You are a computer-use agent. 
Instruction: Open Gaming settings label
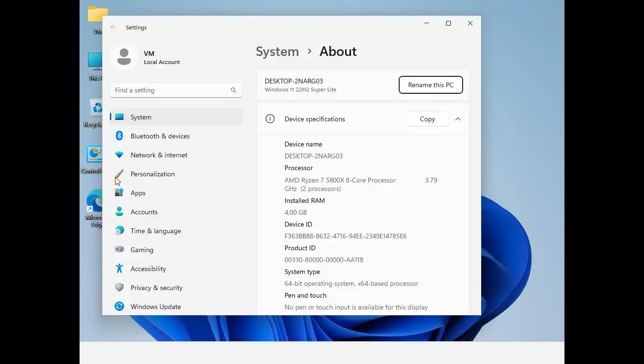[142, 250]
